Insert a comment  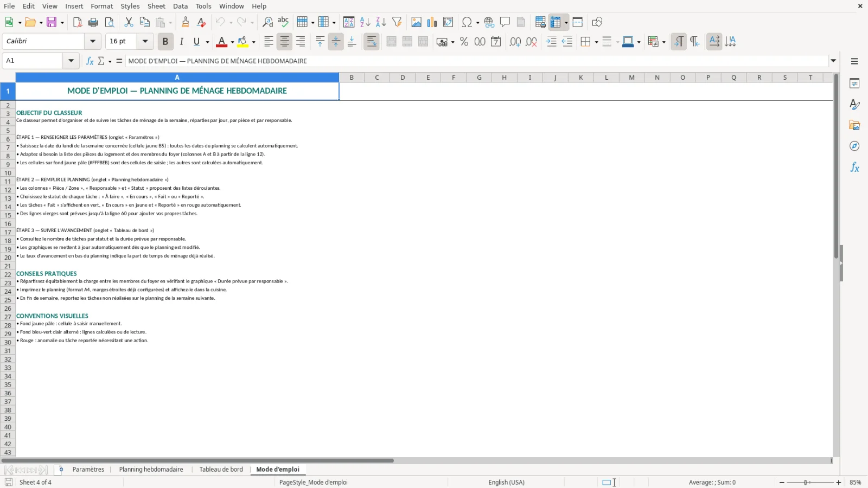[505, 22]
